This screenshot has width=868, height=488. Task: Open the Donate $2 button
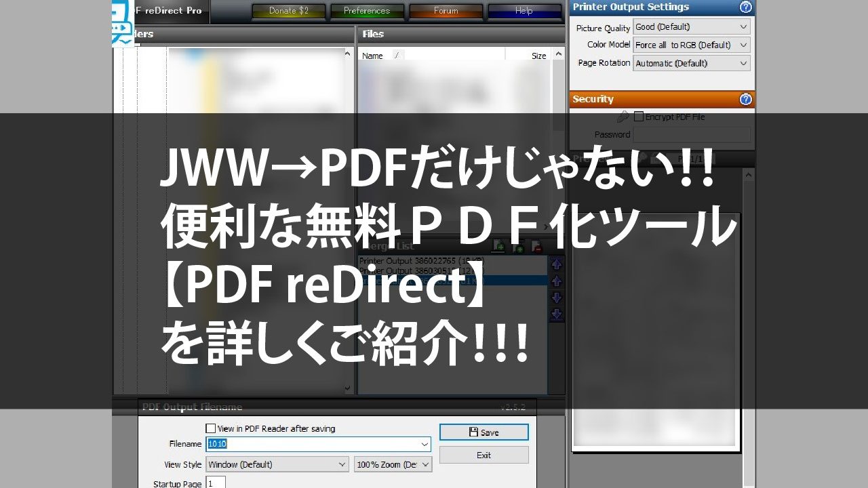click(288, 11)
